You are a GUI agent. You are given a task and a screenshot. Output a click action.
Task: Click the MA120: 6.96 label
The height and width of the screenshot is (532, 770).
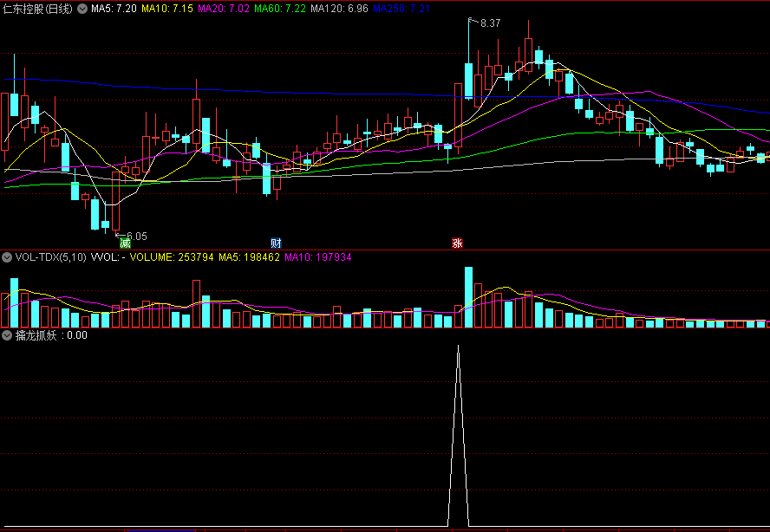pyautogui.click(x=339, y=9)
